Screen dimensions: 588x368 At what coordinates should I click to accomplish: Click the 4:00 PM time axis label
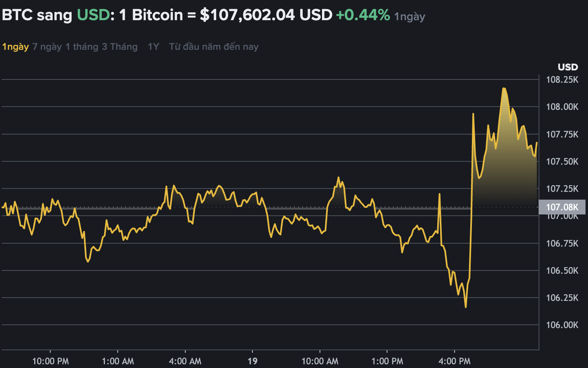(x=455, y=361)
